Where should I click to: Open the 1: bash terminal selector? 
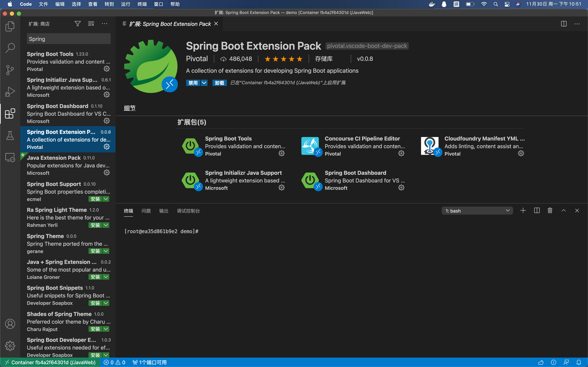(477, 211)
